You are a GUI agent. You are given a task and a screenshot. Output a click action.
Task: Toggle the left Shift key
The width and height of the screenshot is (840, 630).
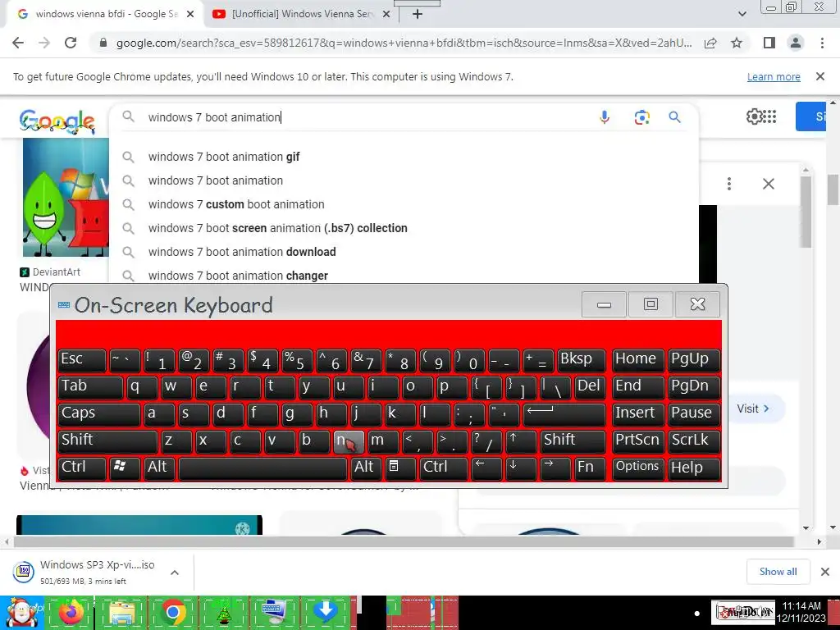pos(107,441)
